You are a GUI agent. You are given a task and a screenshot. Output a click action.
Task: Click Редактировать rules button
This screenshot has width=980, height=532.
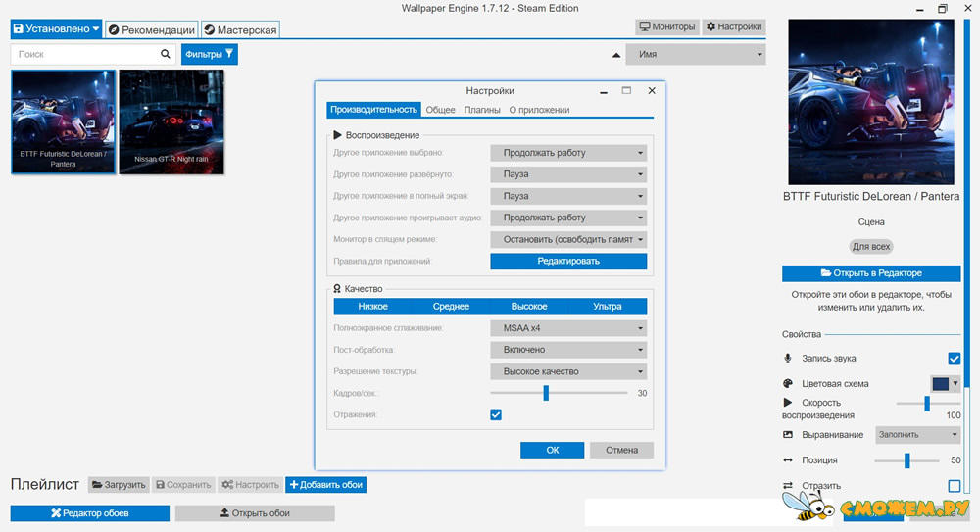[x=568, y=262]
